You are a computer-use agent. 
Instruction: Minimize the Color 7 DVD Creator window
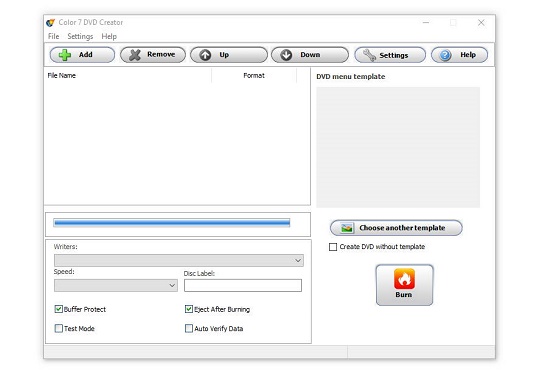[x=426, y=23]
